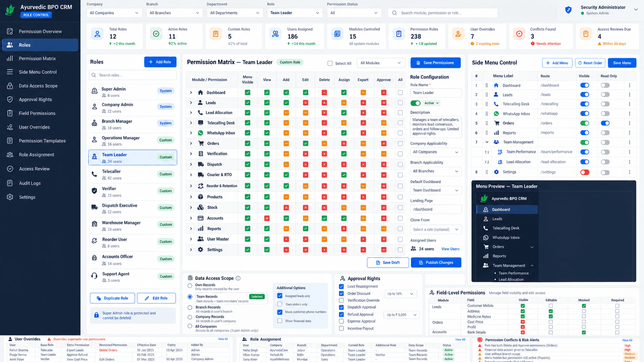The height and width of the screenshot is (362, 644).
Task: Click the Publish Changes button
Action: (436, 262)
